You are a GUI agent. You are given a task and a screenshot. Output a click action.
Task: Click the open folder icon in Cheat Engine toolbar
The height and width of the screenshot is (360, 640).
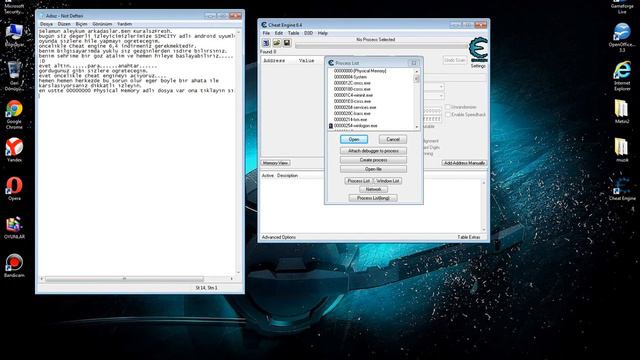click(277, 43)
